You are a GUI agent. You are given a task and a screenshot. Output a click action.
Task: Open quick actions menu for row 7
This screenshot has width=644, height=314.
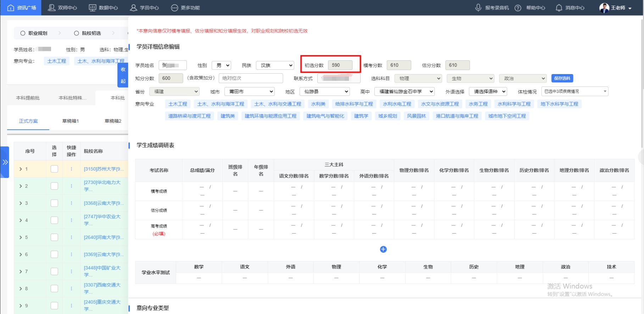click(71, 271)
